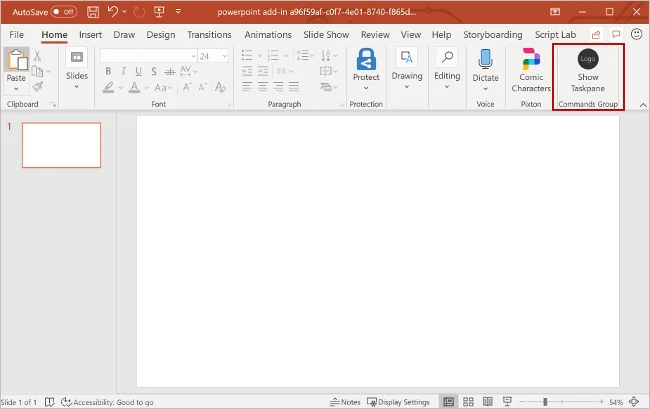The image size is (650, 409).
Task: Open the Change Case Aa dropdown
Action: coord(163,87)
